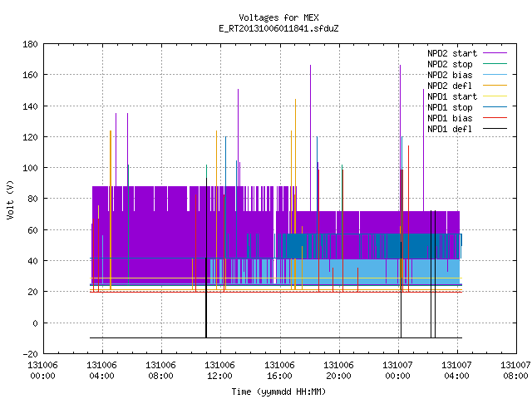Click the purple line sample beside NPD2 start
532x399 pixels.
click(495, 53)
